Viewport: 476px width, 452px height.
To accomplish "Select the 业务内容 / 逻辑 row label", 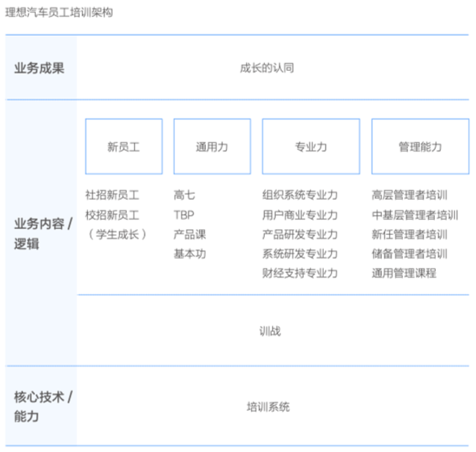I will [x=43, y=233].
